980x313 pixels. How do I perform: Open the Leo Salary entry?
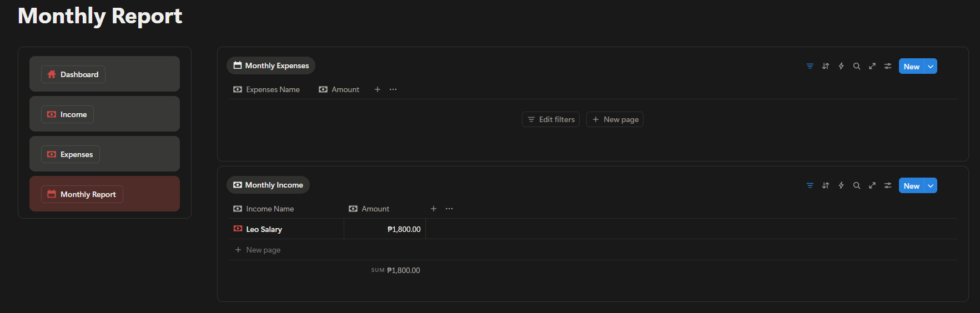coord(264,229)
